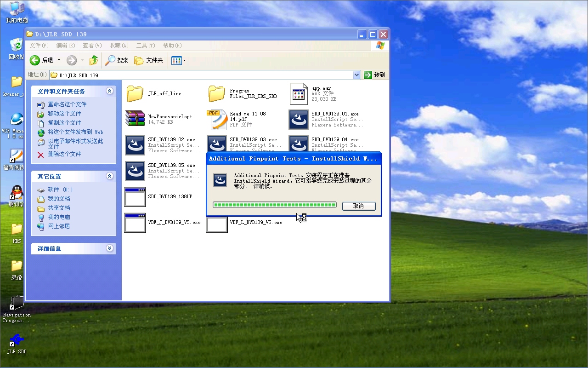Viewport: 588px width, 368px height.
Task: Click the Go button beside address bar
Action: pos(375,75)
